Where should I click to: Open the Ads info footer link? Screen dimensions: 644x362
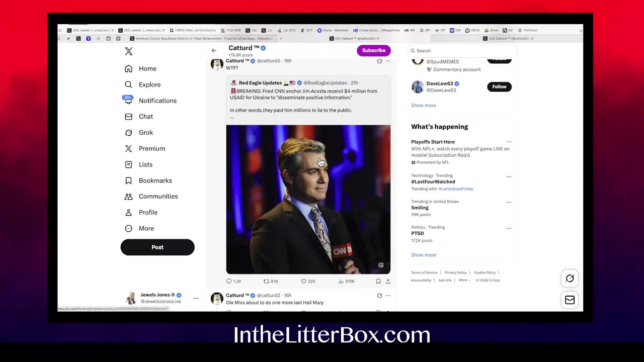tap(445, 280)
